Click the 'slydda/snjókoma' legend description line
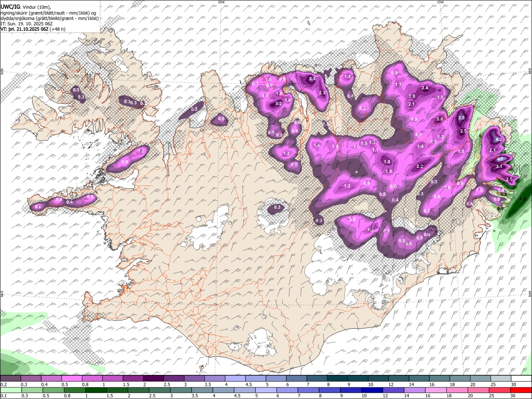532x399 pixels. tap(50, 18)
